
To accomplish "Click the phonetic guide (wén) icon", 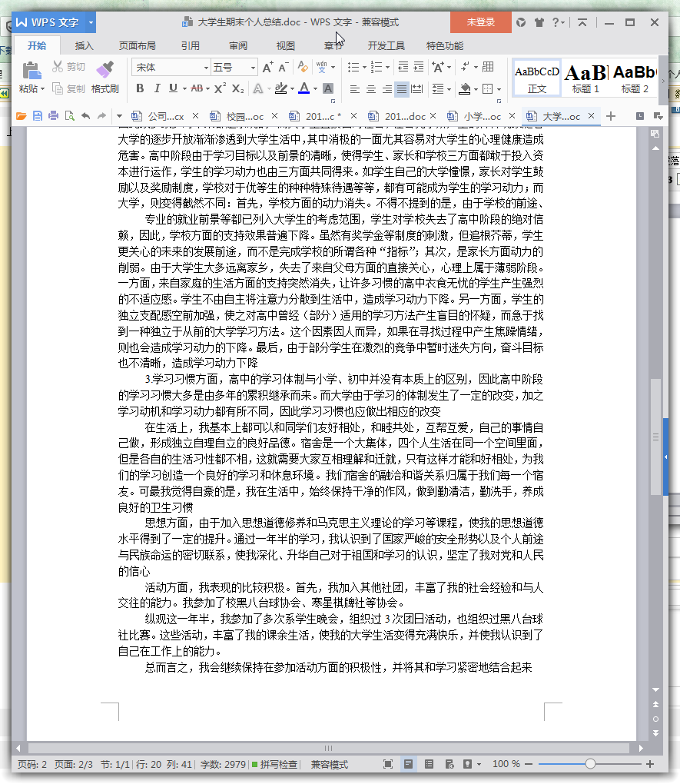I will click(x=321, y=67).
